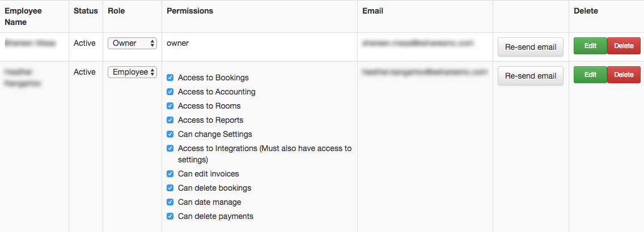This screenshot has height=232, width=644.
Task: Re-send email to the owner
Action: point(530,47)
